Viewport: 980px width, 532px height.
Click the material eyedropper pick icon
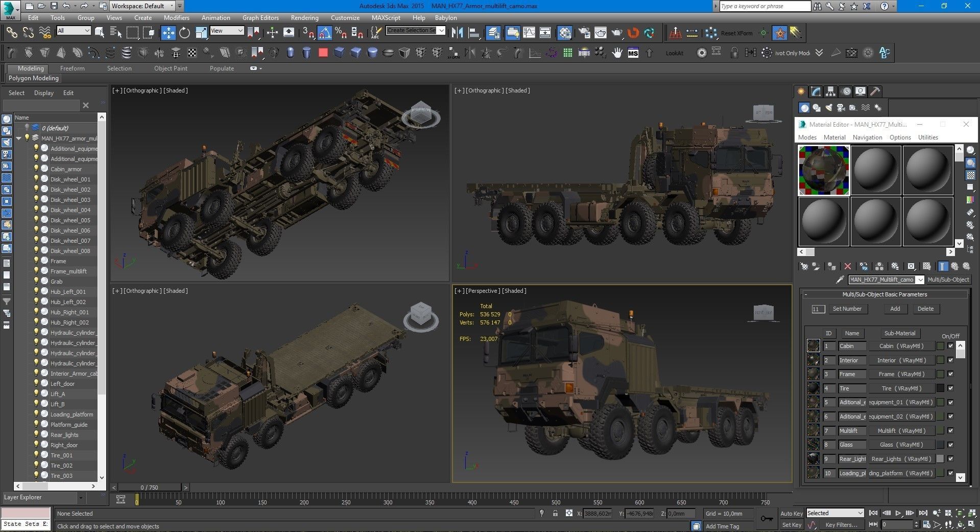click(840, 280)
